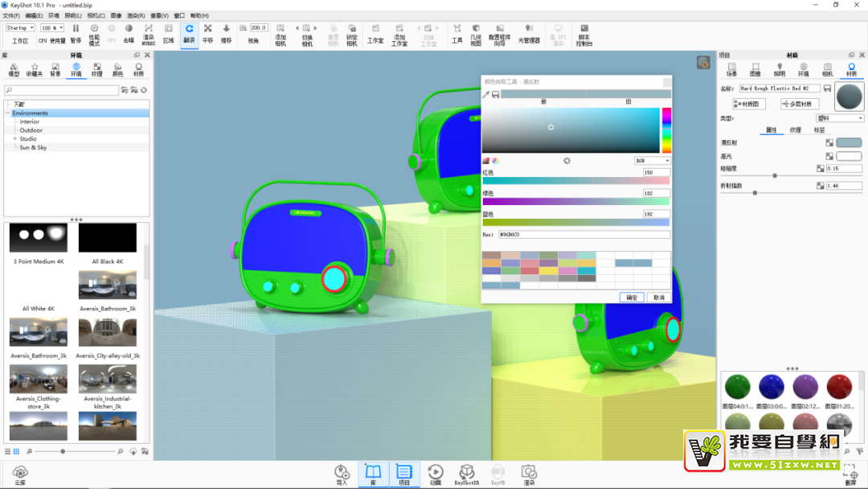Click the 导入 import icon in bottom bar
Image resolution: width=868 pixels, height=489 pixels.
pyautogui.click(x=342, y=474)
